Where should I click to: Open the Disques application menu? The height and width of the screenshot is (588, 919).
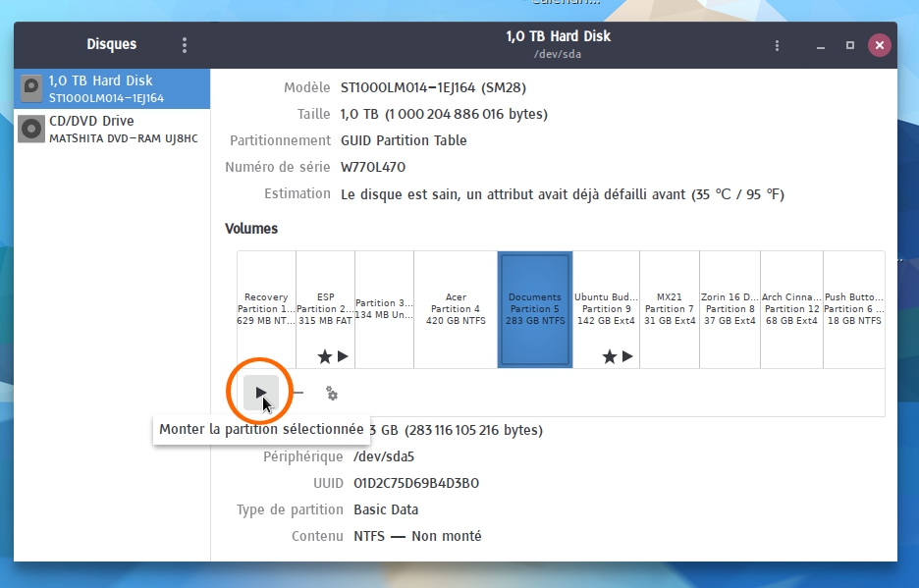[184, 45]
